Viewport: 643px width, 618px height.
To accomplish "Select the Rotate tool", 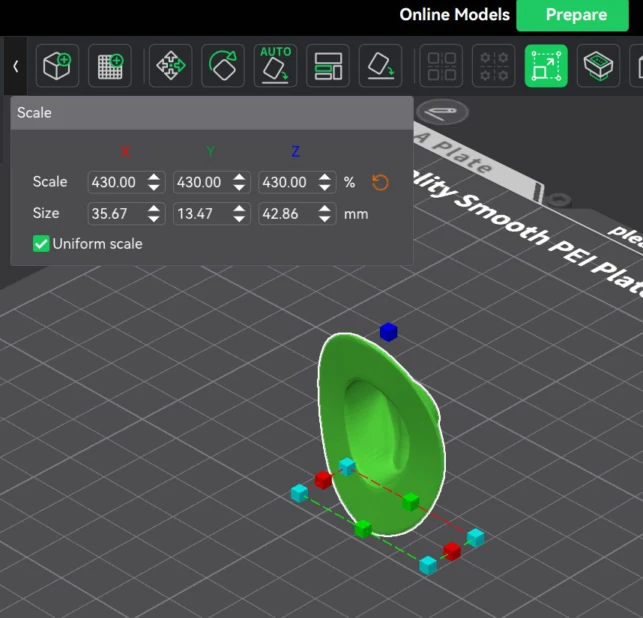I will pos(223,66).
